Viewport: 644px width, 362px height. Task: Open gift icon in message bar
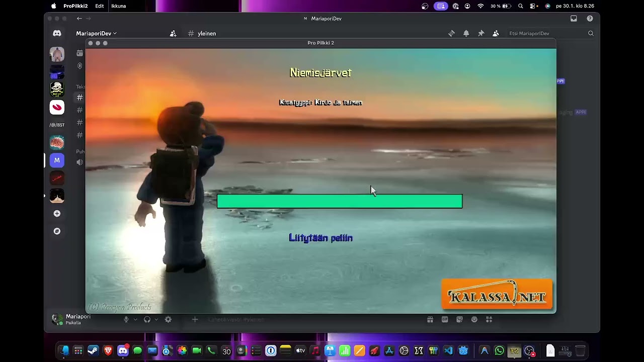tap(430, 319)
